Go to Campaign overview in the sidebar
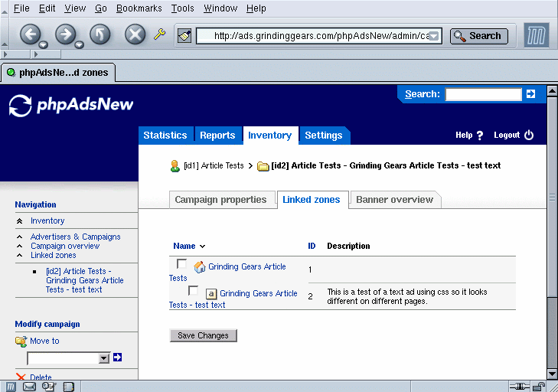 pyautogui.click(x=65, y=246)
